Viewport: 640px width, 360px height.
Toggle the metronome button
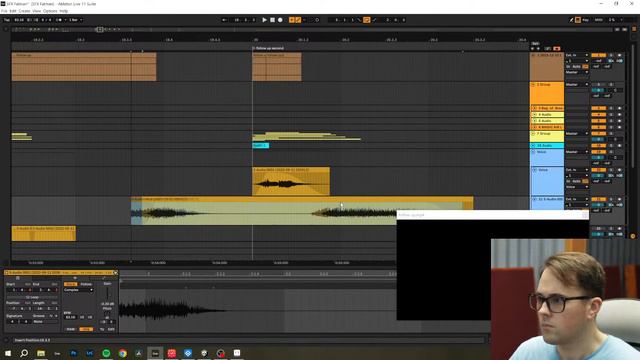click(59, 20)
